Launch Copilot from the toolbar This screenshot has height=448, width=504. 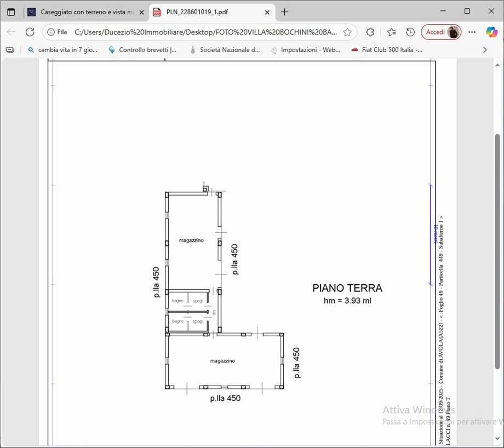[491, 32]
